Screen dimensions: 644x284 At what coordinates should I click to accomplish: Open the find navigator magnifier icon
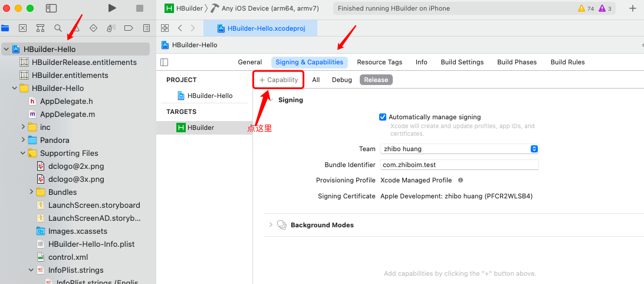coord(58,28)
